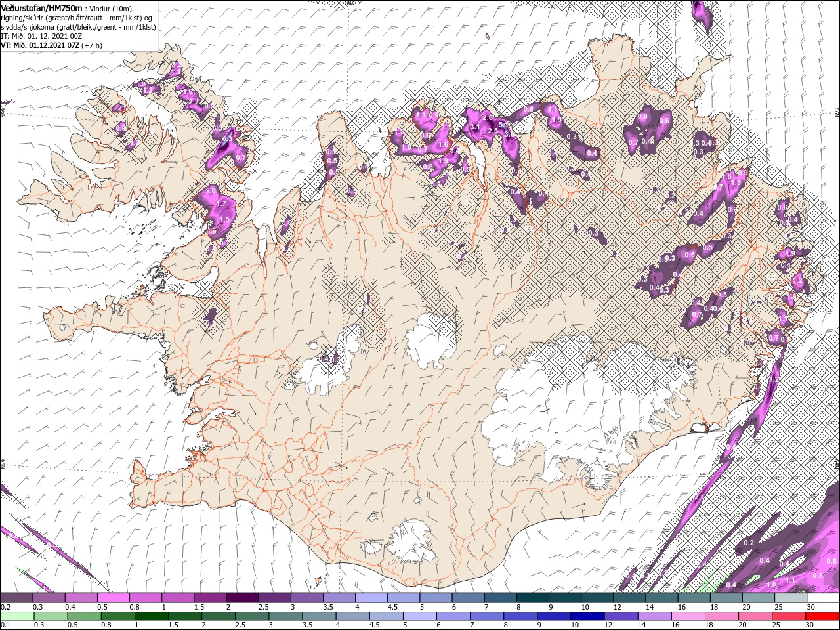Click the 0.2 snowfall label in bottom-right sea
The image size is (840, 630).
click(749, 543)
